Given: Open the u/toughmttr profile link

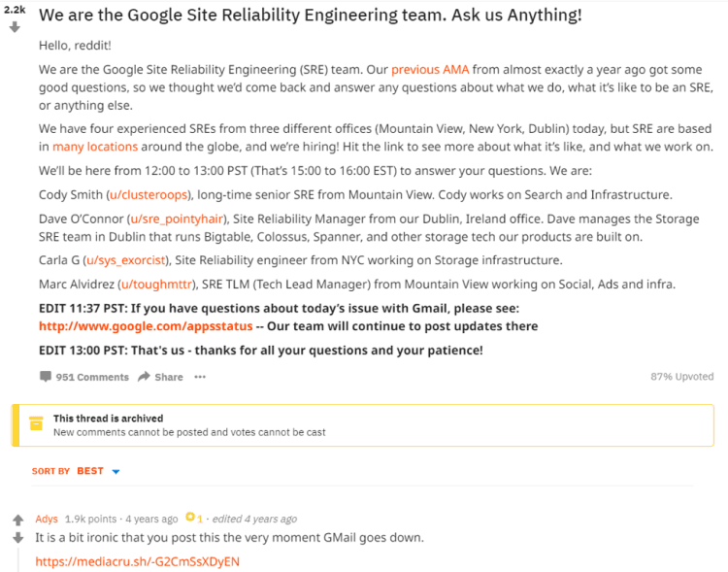Looking at the screenshot, I should (156, 285).
